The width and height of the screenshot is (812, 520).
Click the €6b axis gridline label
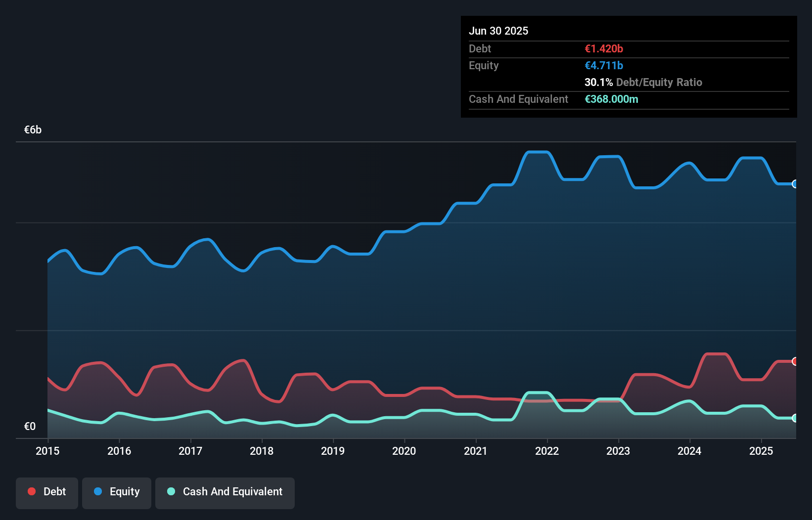[x=33, y=130]
